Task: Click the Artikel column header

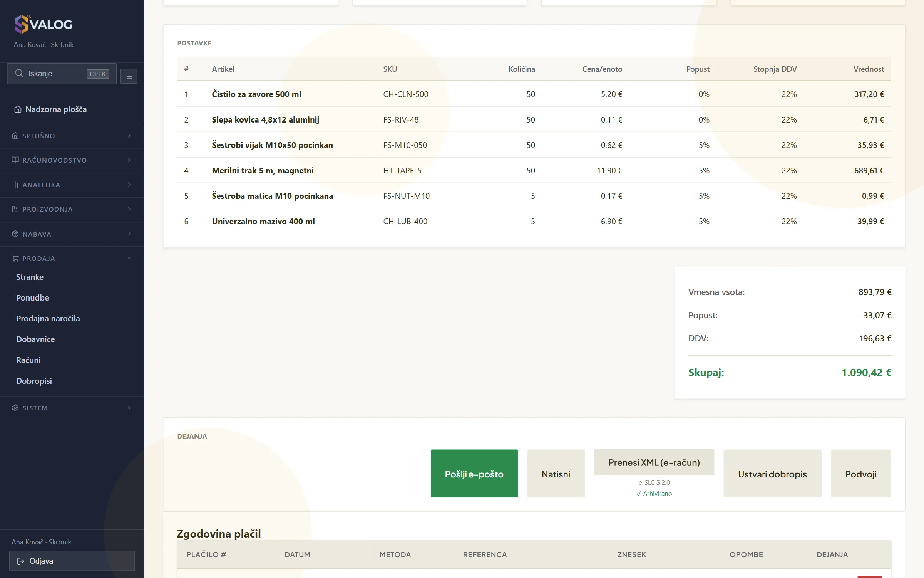Action: pos(223,69)
